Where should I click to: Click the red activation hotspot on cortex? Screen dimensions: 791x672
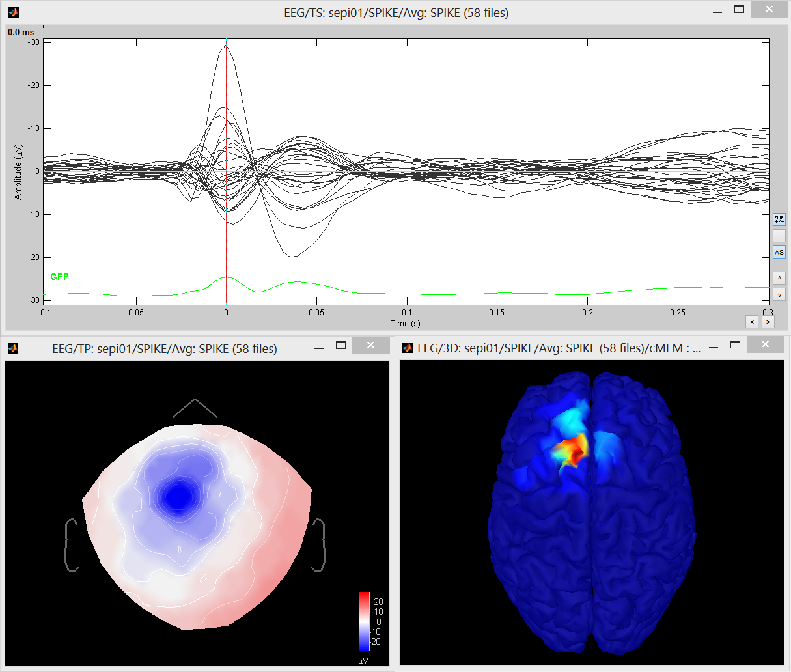(570, 450)
